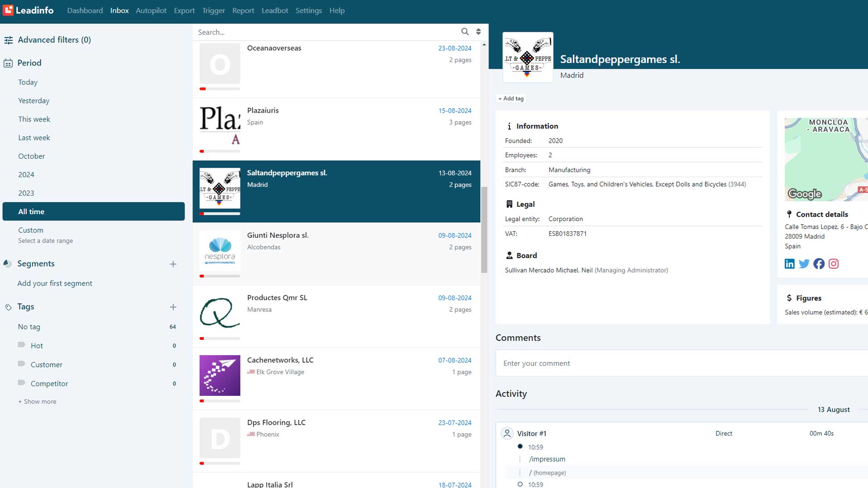Open Advanced filters icon
The width and height of the screenshot is (868, 488).
[8, 40]
